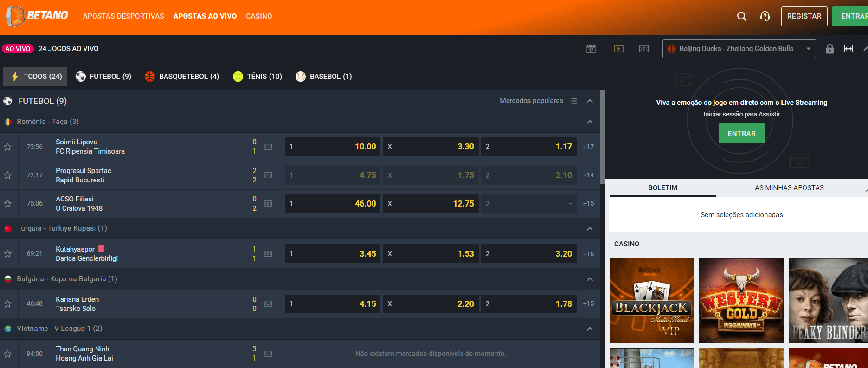This screenshot has width=868, height=368.
Task: Show the live streaming video icon
Action: pyautogui.click(x=619, y=49)
